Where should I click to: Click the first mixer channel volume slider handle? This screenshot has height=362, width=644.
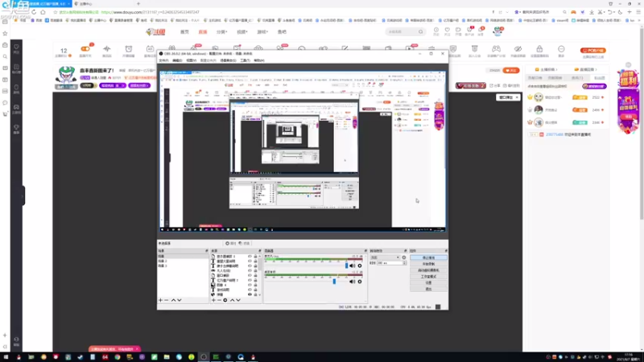tap(346, 265)
